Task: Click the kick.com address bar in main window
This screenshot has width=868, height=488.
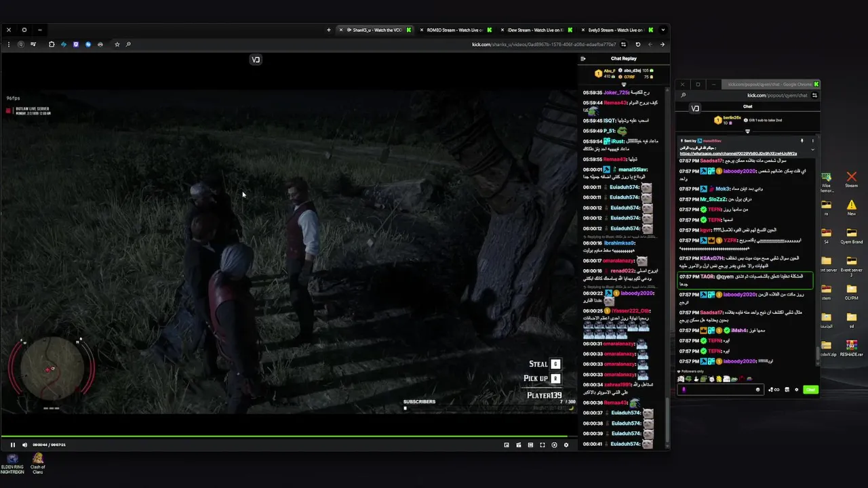Action: (x=544, y=45)
